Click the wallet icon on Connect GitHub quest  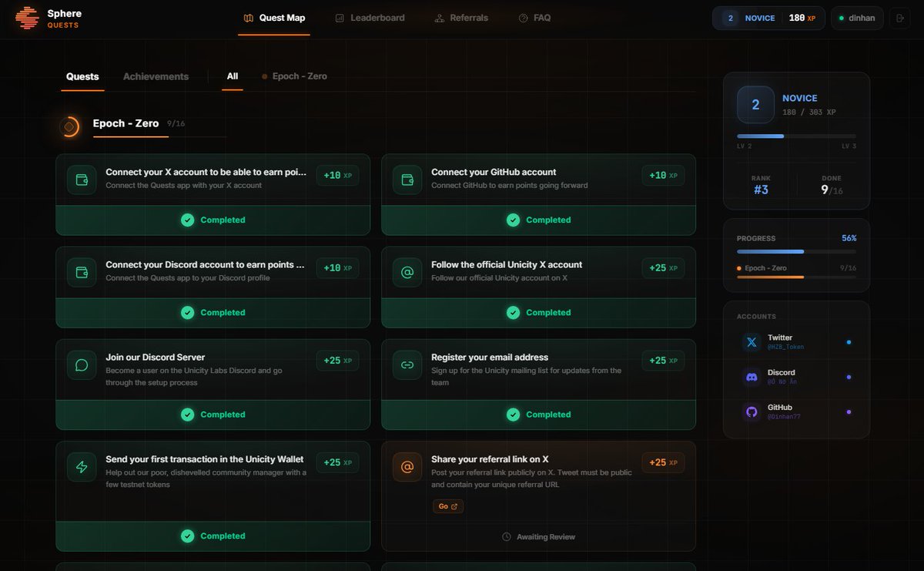tap(407, 180)
